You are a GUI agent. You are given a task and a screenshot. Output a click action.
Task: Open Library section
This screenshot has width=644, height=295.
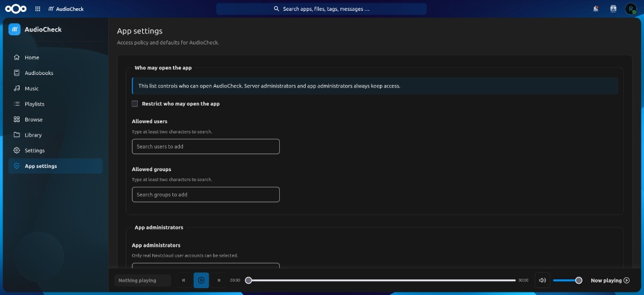(55, 135)
